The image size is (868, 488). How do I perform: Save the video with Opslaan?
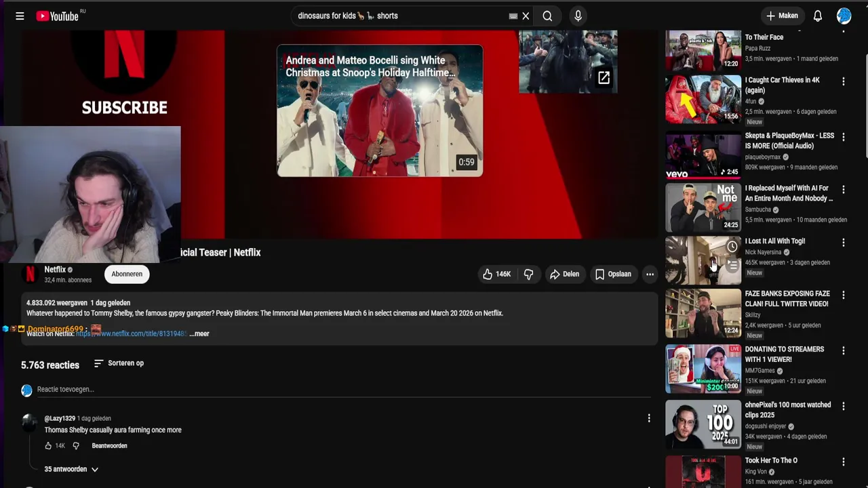coord(613,274)
